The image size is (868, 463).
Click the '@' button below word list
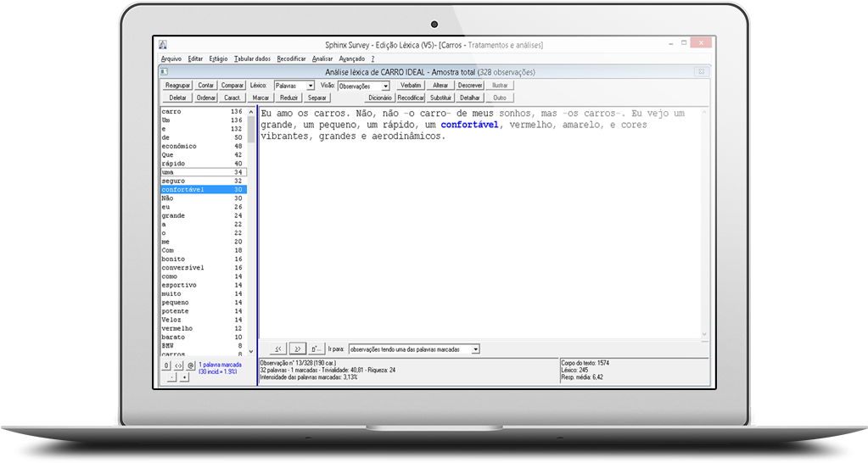(x=190, y=365)
